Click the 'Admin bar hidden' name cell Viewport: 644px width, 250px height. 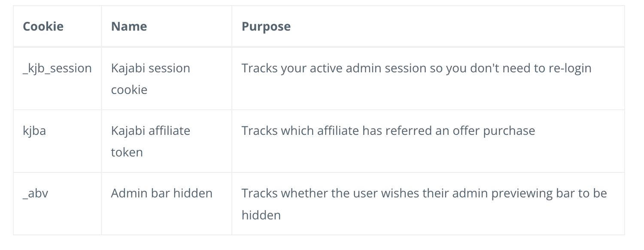tap(161, 193)
